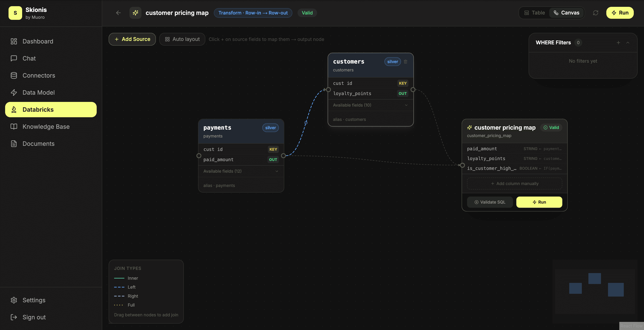Click payments node title
The width and height of the screenshot is (644, 330).
tap(217, 128)
